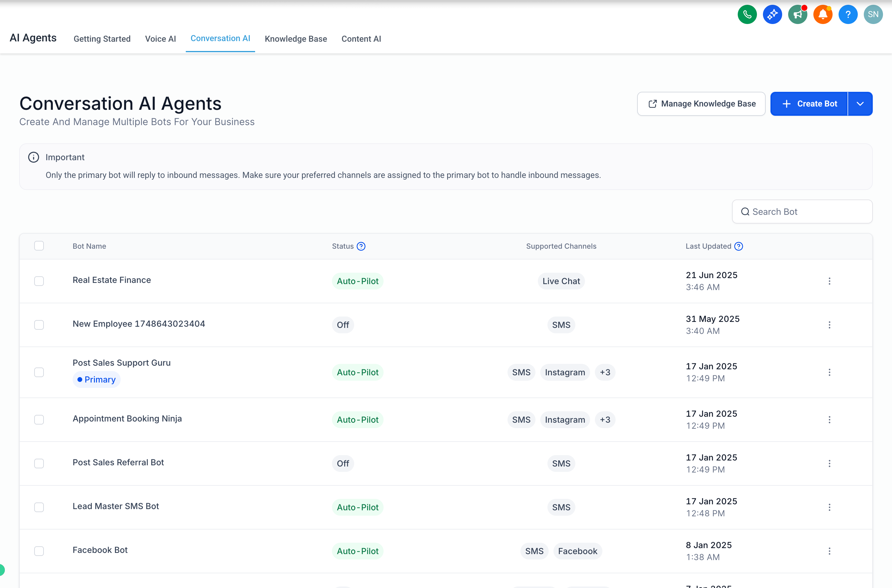Open the Post Sales Referral Bot entry
This screenshot has width=892, height=588.
click(118, 462)
